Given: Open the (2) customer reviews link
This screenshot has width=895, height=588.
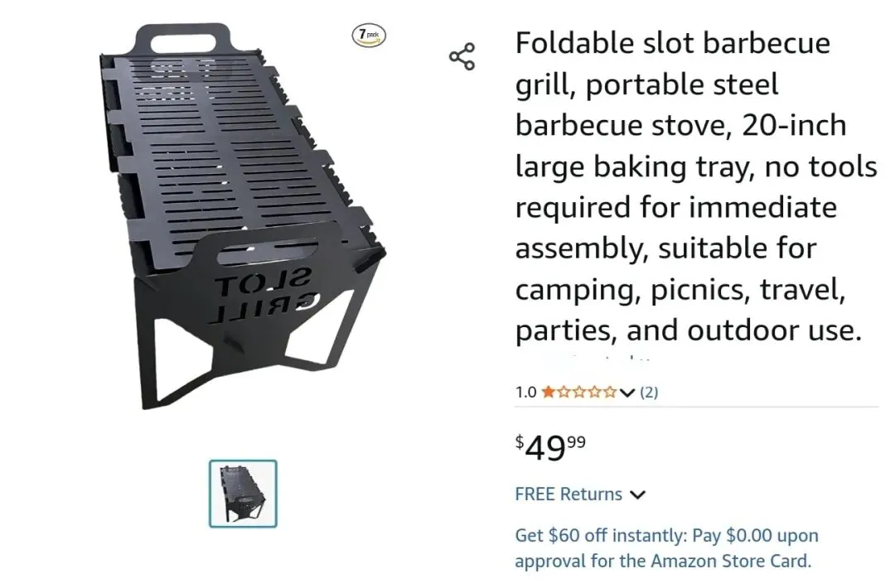Looking at the screenshot, I should (x=649, y=393).
